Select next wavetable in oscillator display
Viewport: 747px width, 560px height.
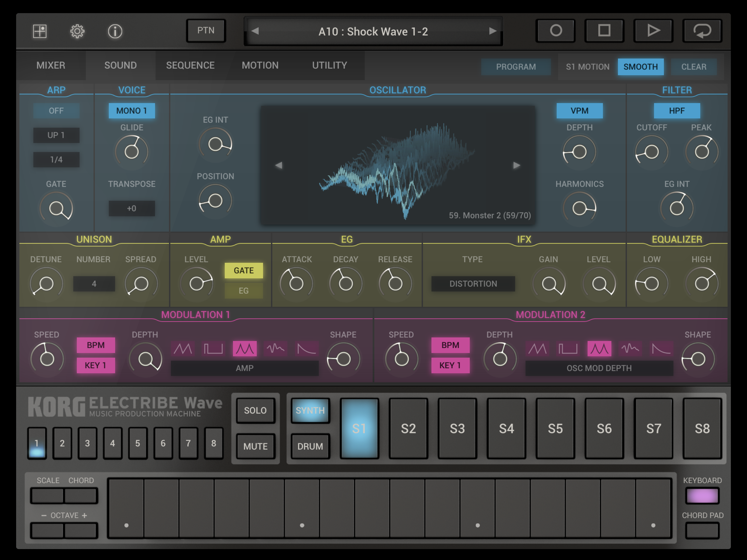[x=517, y=165]
